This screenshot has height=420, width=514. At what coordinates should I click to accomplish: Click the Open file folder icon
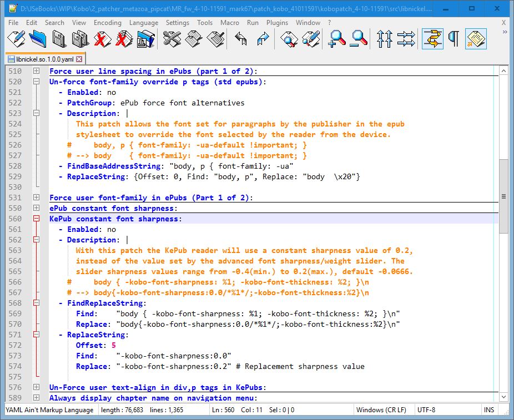38,39
